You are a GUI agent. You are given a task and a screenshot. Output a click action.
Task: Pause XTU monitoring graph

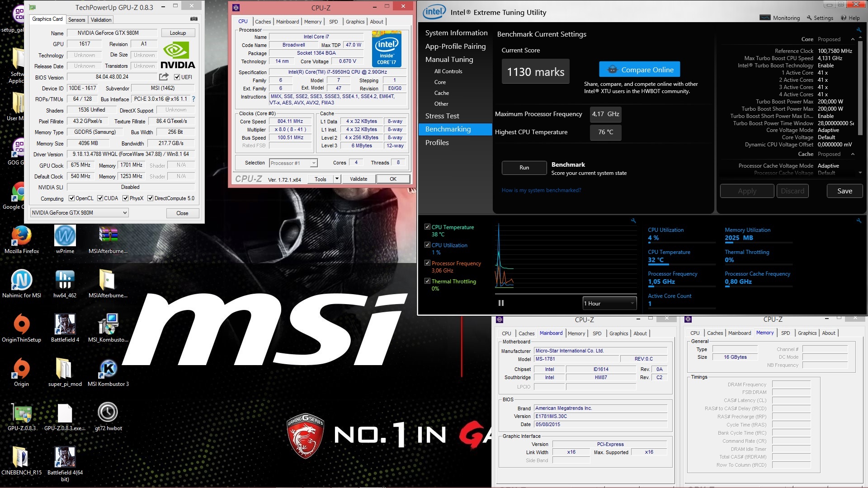coord(501,303)
